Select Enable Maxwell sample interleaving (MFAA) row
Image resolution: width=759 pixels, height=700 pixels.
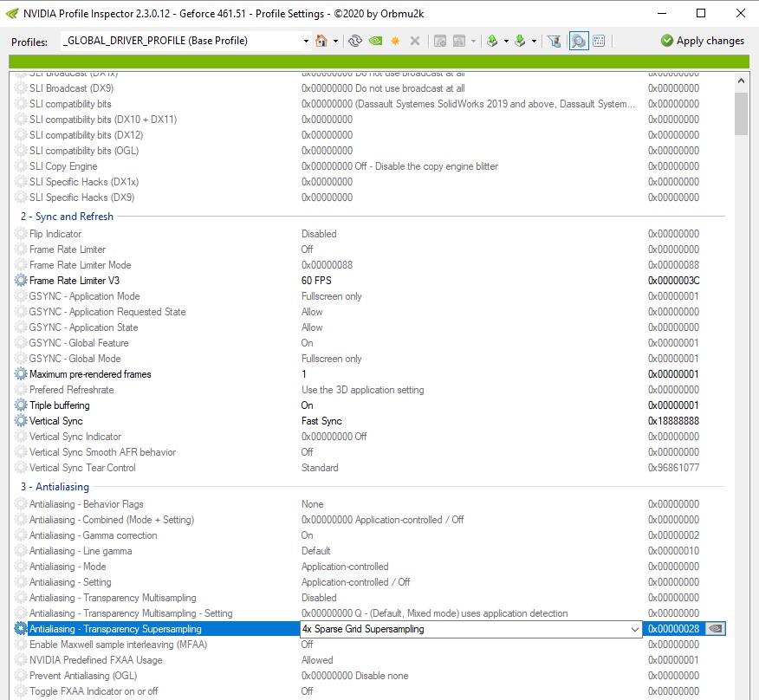tap(368, 645)
